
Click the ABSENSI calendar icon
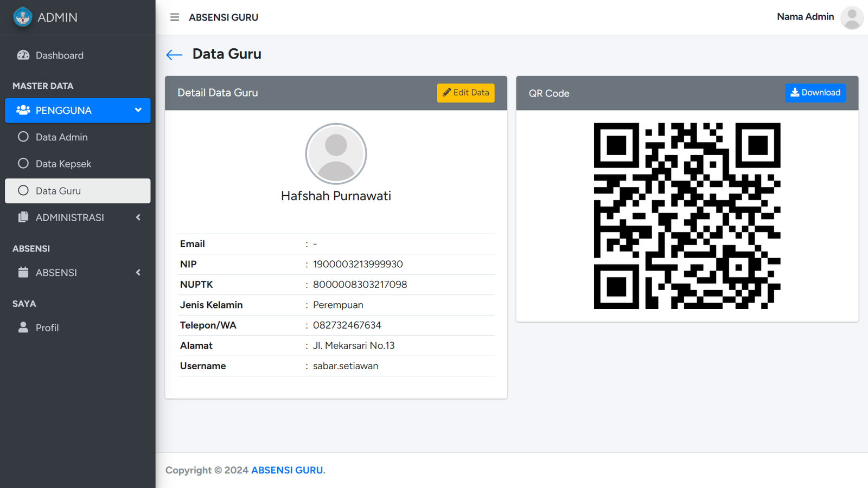(23, 272)
